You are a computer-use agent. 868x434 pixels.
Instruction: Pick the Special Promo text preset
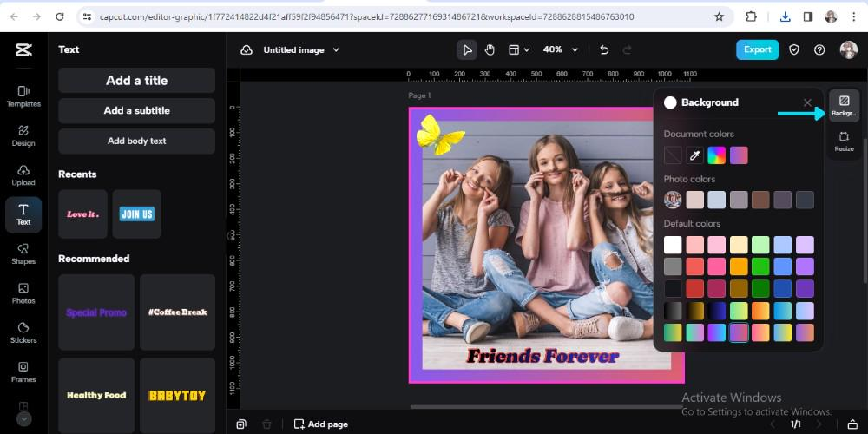pyautogui.click(x=96, y=312)
